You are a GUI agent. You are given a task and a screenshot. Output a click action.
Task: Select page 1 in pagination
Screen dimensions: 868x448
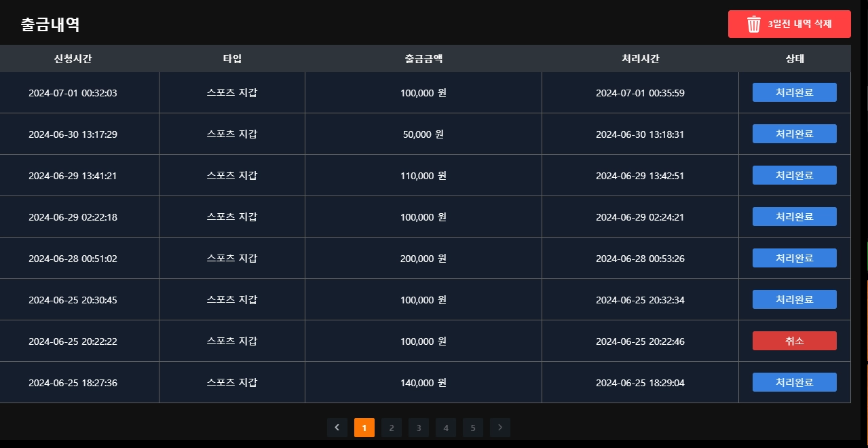point(364,428)
